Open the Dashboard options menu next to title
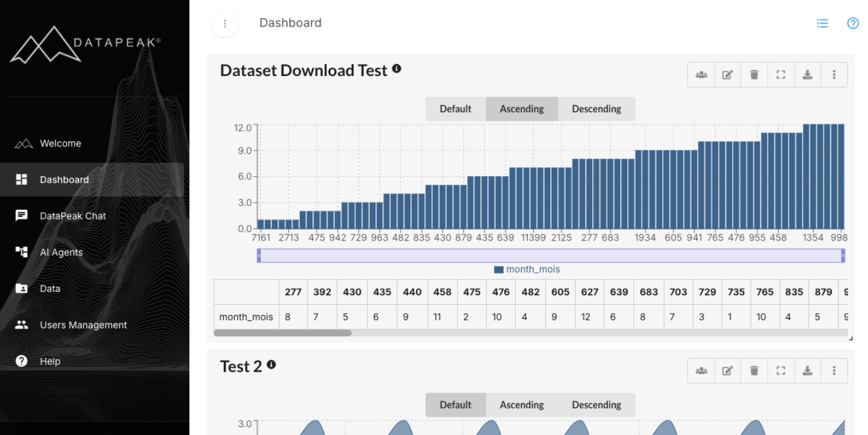 click(224, 23)
